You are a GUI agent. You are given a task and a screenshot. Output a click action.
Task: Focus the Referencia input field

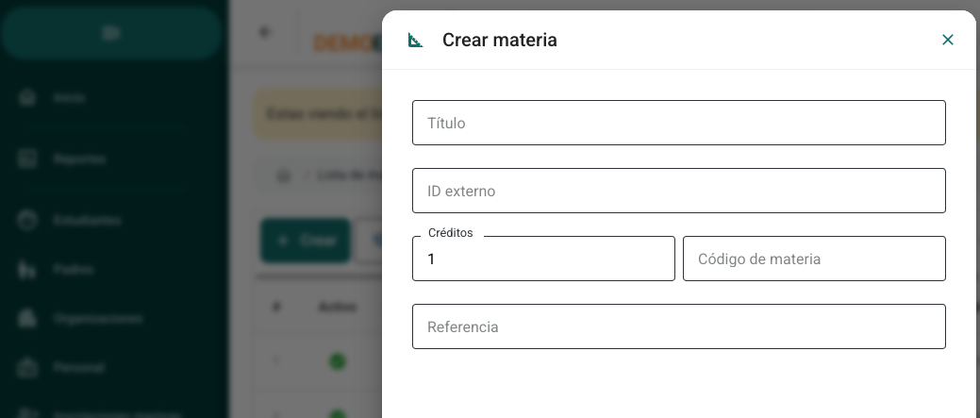click(679, 326)
